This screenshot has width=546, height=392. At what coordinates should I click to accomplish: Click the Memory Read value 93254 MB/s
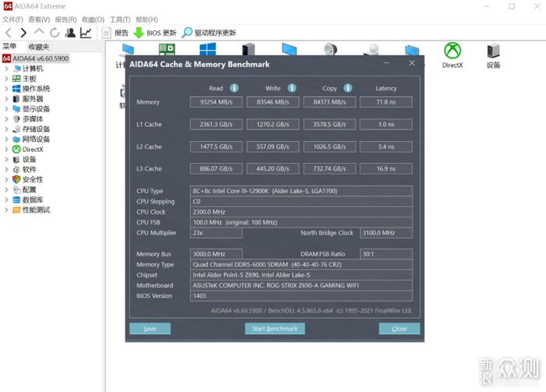[x=216, y=102]
